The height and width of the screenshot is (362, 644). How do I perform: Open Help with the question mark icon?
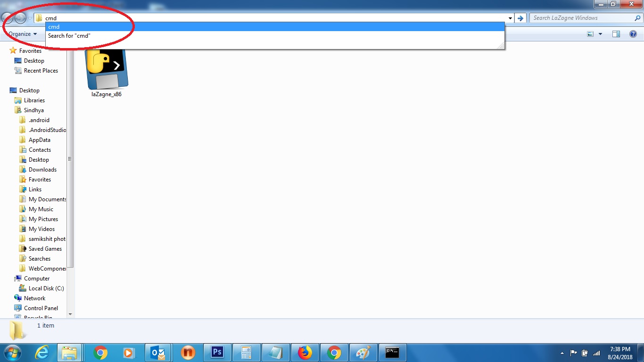633,34
